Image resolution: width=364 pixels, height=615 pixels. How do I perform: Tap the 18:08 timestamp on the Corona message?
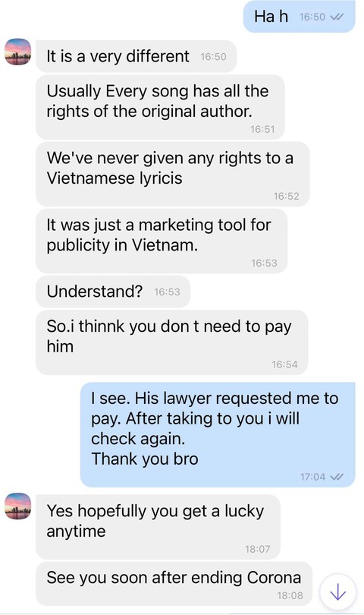(x=290, y=595)
